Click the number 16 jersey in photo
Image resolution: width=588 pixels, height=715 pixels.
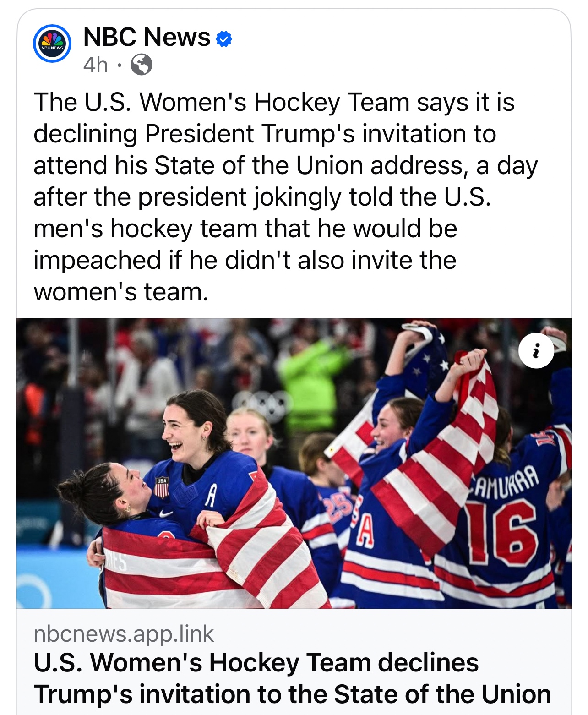tap(501, 531)
